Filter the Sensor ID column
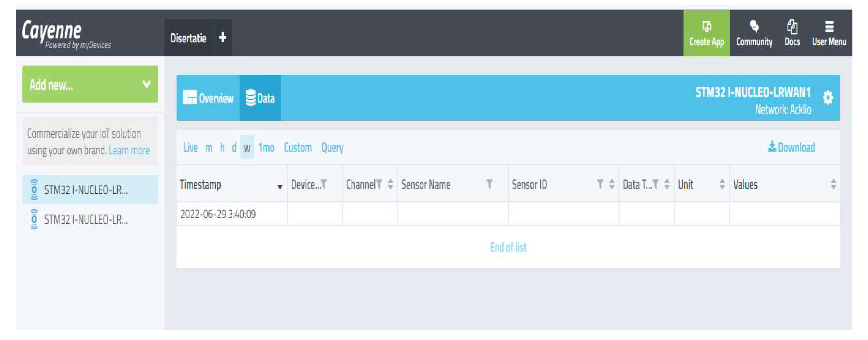Viewport: 868px width, 340px height. [x=600, y=184]
